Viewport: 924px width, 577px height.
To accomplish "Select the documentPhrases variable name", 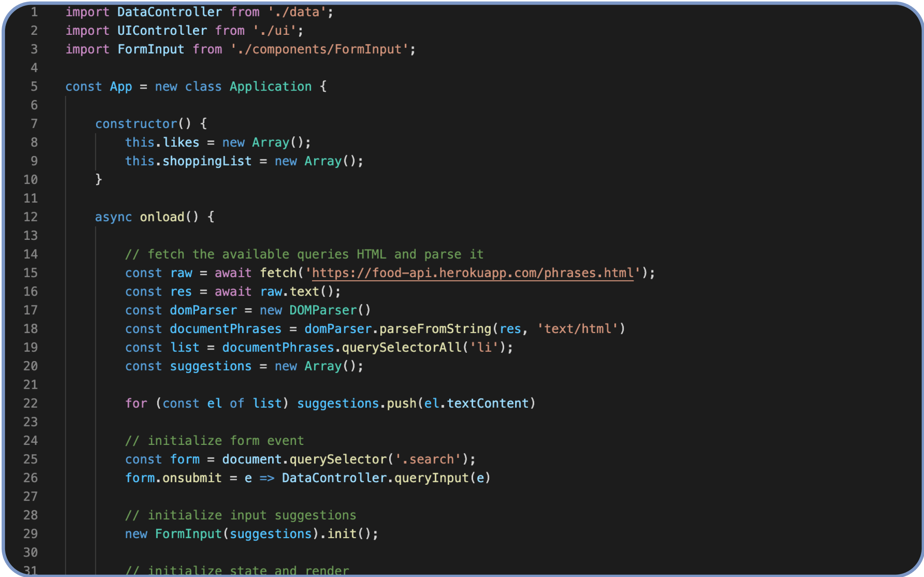I will [226, 328].
